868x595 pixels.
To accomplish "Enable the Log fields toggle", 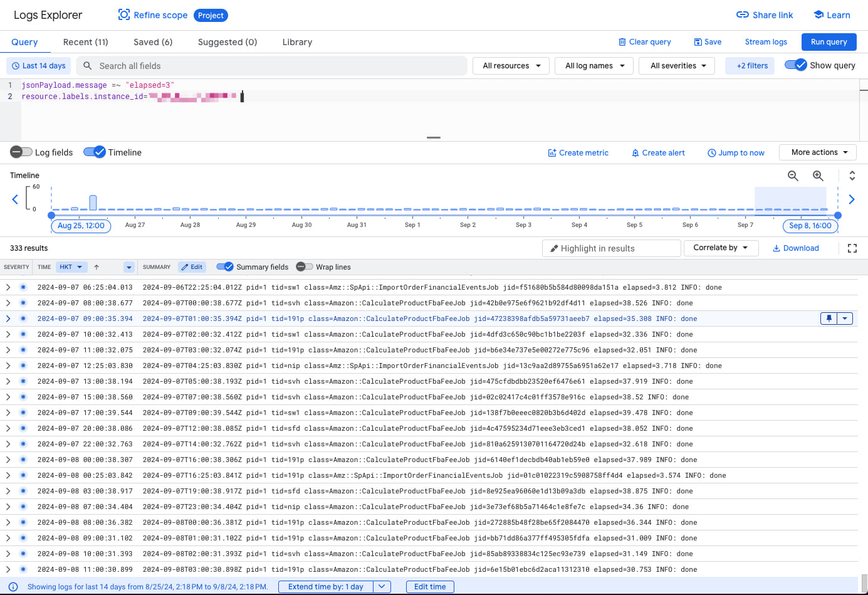I will (x=21, y=152).
